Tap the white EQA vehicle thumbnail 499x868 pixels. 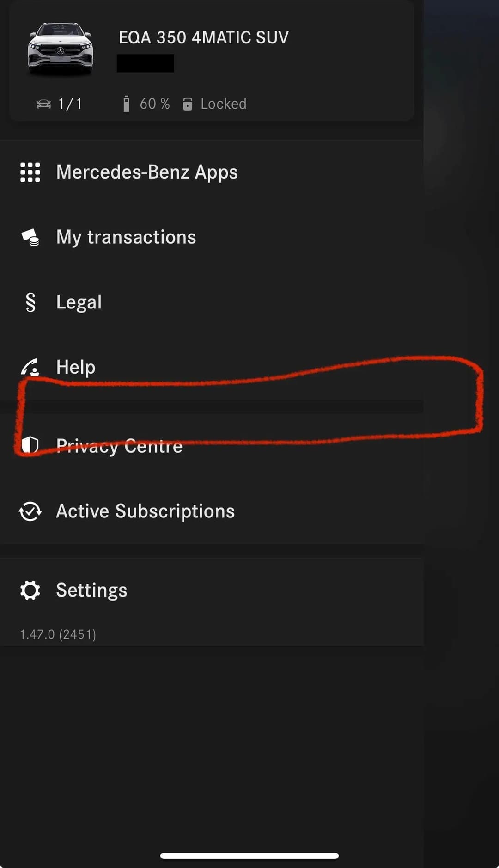click(x=61, y=48)
